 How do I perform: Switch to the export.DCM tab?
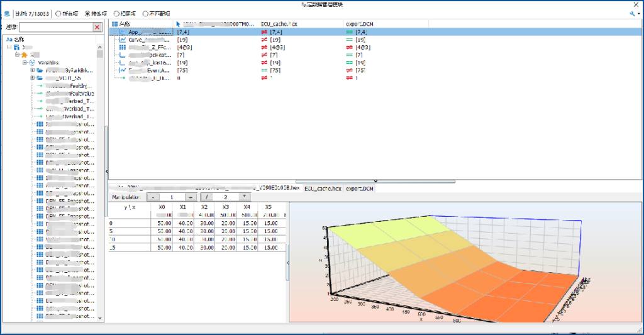pyautogui.click(x=360, y=189)
